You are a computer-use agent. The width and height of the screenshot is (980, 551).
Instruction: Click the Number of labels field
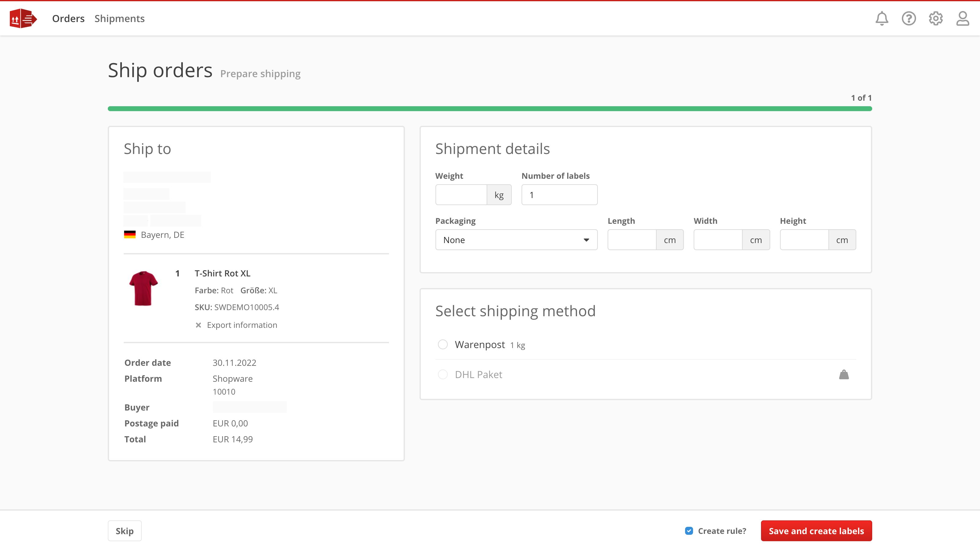559,195
